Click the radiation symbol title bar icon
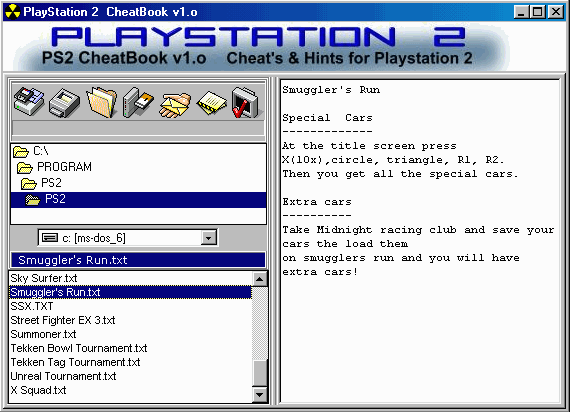This screenshot has width=570, height=412. [12, 12]
